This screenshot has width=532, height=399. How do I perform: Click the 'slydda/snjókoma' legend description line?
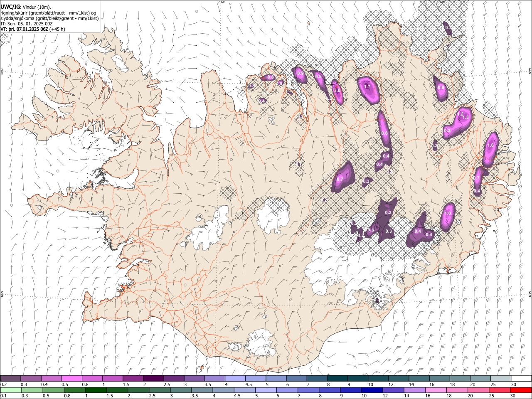tap(49, 18)
